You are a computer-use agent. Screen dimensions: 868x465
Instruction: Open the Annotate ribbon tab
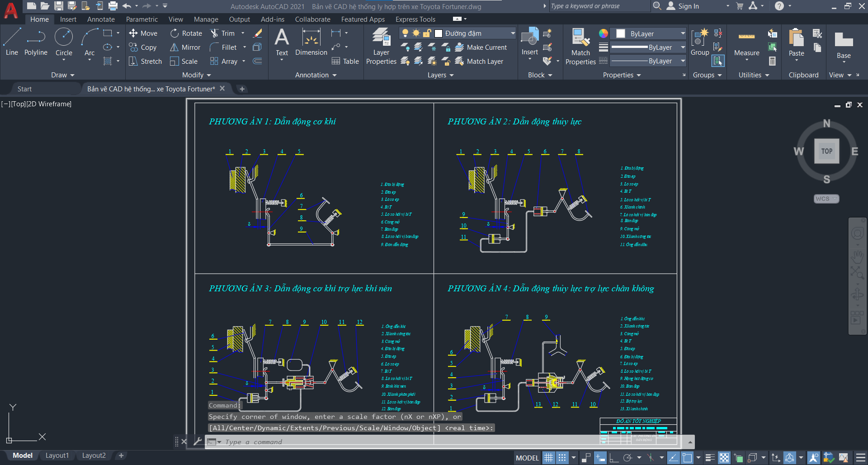tap(101, 19)
